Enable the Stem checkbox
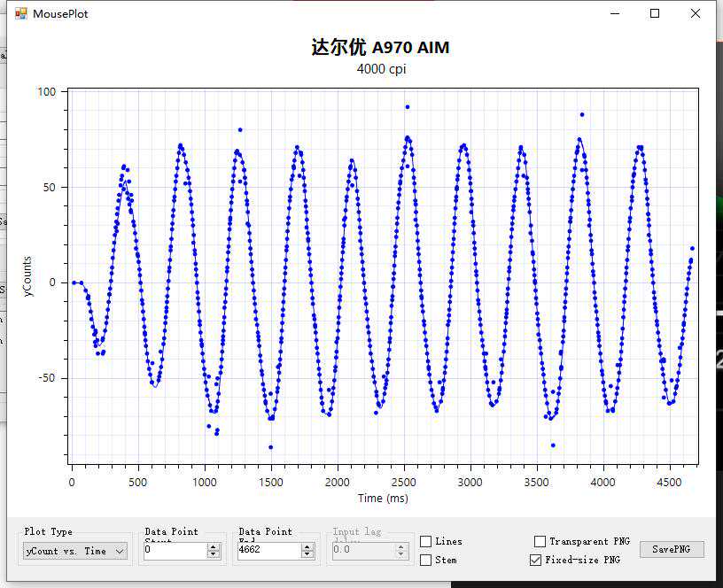 click(x=426, y=560)
